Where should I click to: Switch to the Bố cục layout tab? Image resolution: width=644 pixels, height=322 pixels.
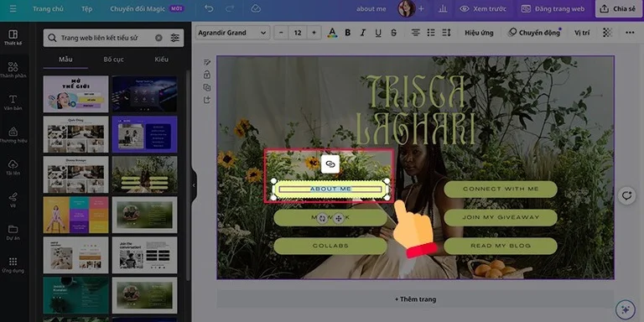click(113, 60)
